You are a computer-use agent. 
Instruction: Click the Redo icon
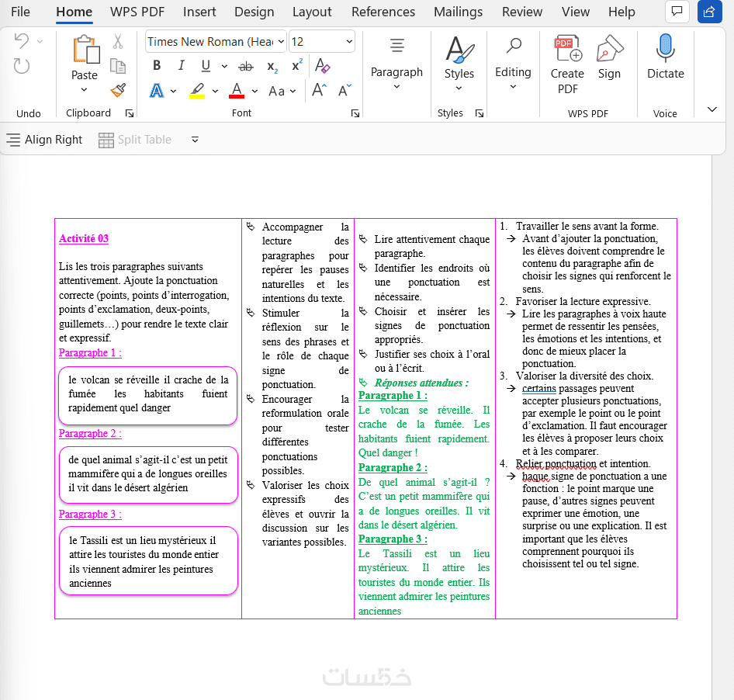click(21, 66)
